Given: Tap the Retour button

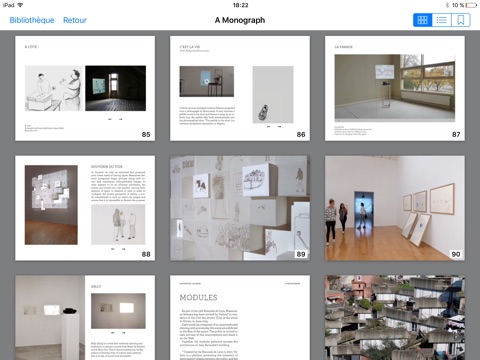Looking at the screenshot, I should click(75, 20).
